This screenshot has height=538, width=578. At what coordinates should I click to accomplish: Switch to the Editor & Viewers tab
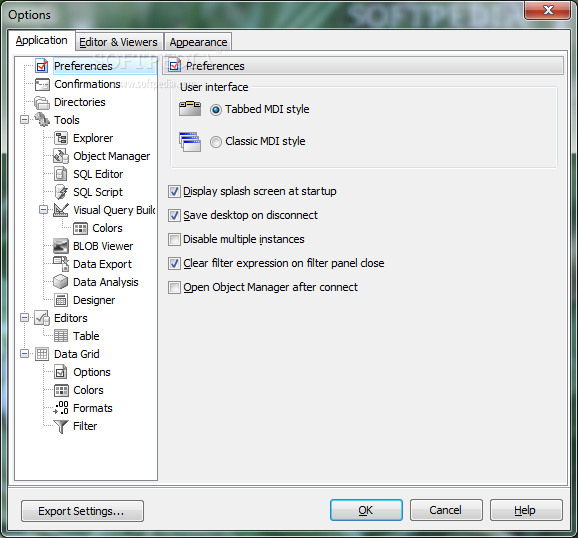point(119,42)
